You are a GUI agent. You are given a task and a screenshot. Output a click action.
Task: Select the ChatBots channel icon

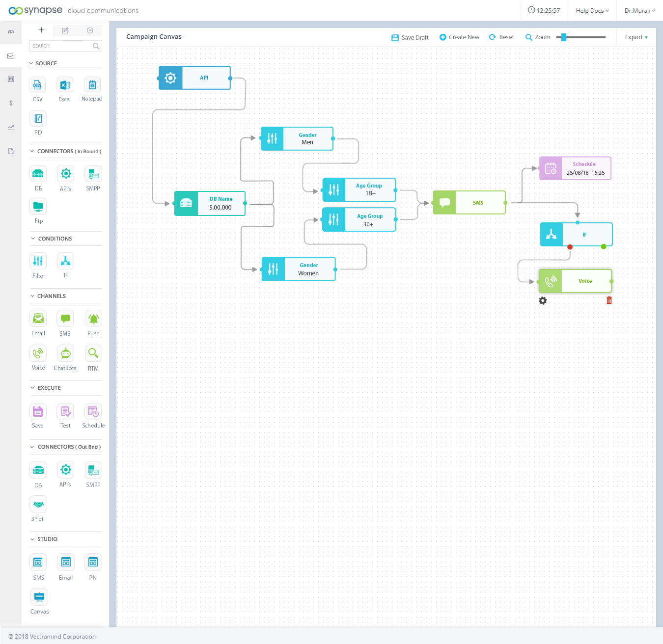65,353
